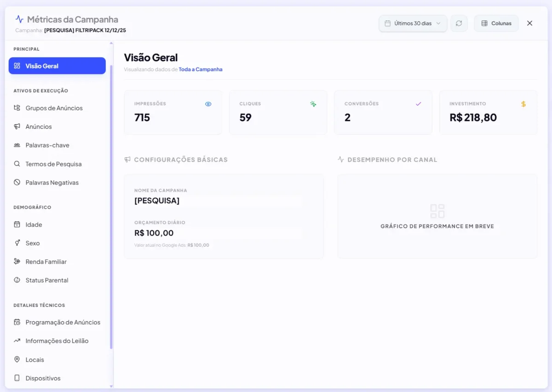
Task: Click the gender icon next to Sexo
Action: point(17,243)
